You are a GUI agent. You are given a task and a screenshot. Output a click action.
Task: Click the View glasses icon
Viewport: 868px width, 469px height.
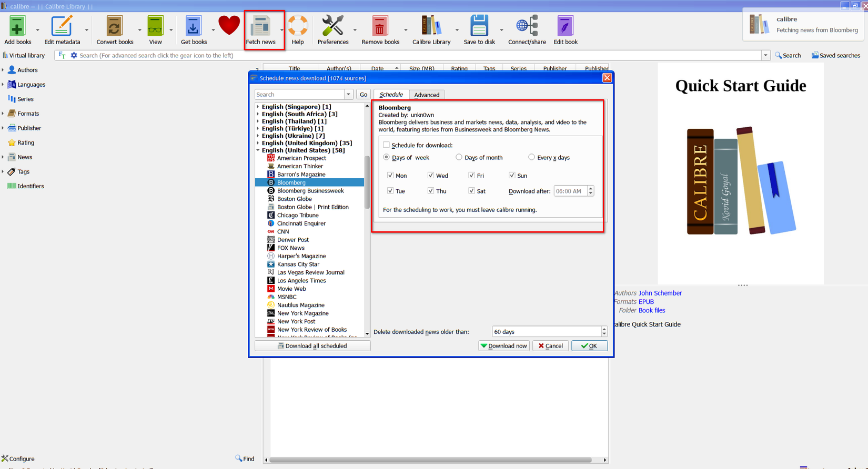coord(155,26)
